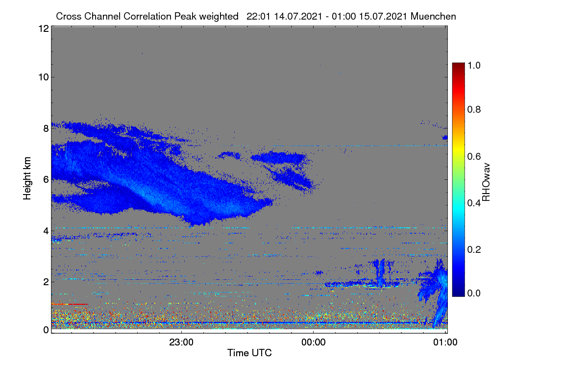588x392 pixels.
Task: Click the '00:00' time axis tick label
Action: click(x=314, y=343)
